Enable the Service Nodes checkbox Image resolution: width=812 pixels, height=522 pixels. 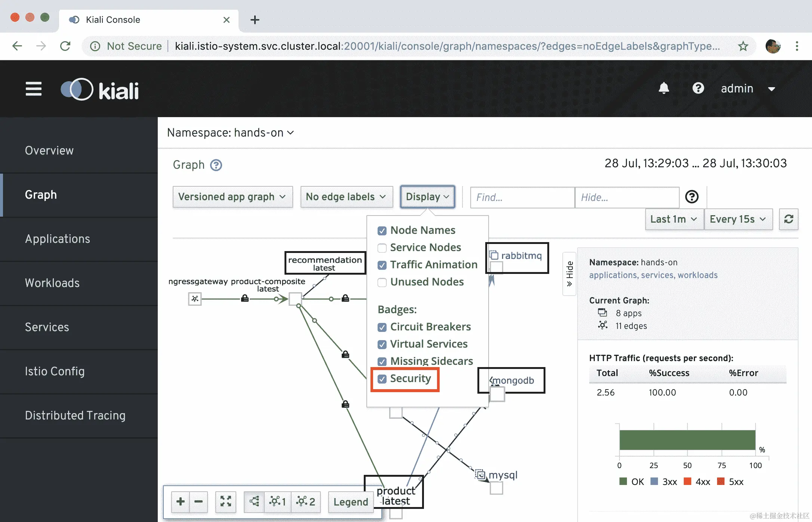click(x=382, y=248)
